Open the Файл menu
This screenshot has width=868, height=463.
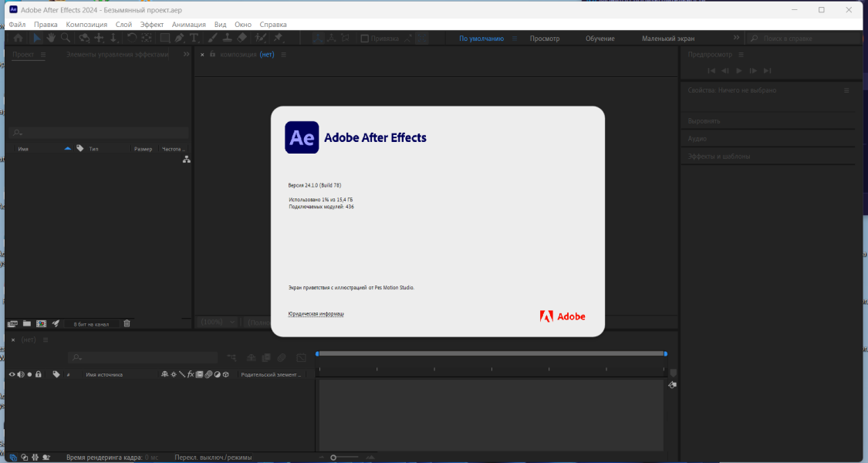(17, 25)
